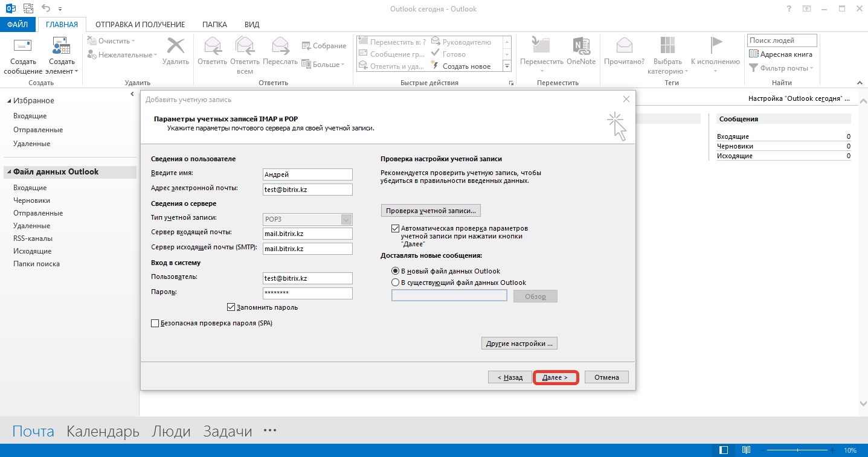Screen dimensions: 868x457
Task: Open the Address Book (Адресная книга)
Action: click(781, 54)
